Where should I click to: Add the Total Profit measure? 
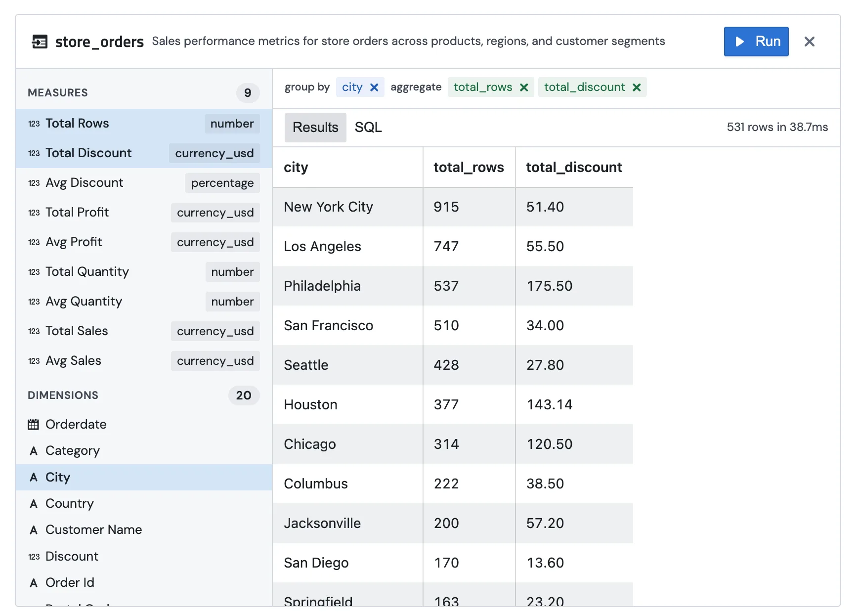click(144, 213)
